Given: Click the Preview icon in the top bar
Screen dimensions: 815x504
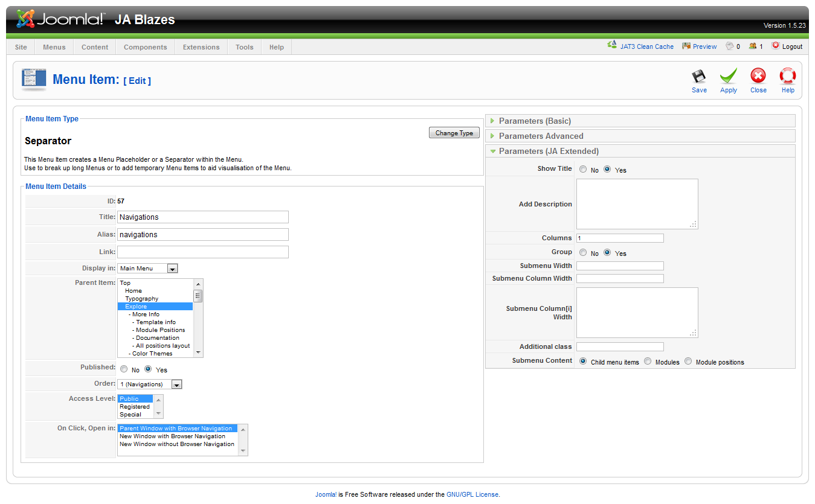Looking at the screenshot, I should [686, 46].
